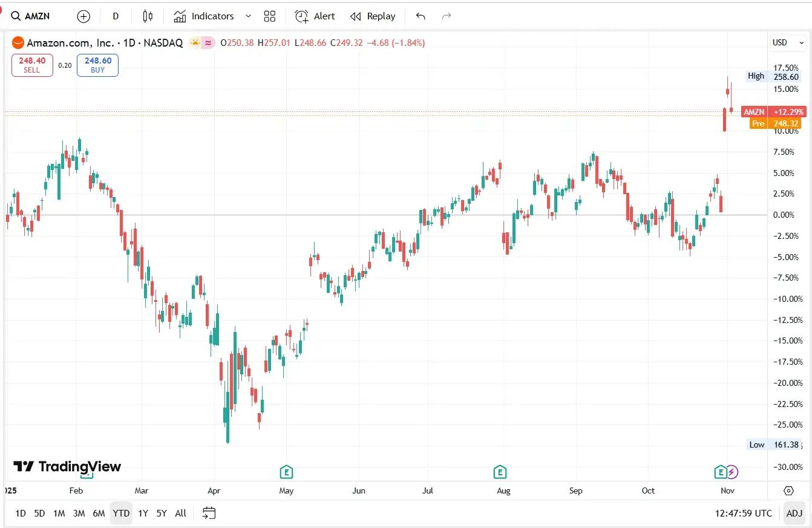812x528 pixels.
Task: Click the plus icon to compare or add symbol
Action: 83,16
